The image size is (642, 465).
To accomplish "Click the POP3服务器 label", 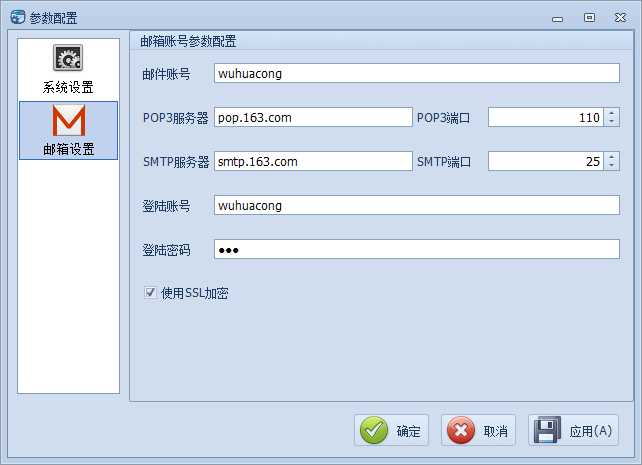I will pyautogui.click(x=175, y=118).
